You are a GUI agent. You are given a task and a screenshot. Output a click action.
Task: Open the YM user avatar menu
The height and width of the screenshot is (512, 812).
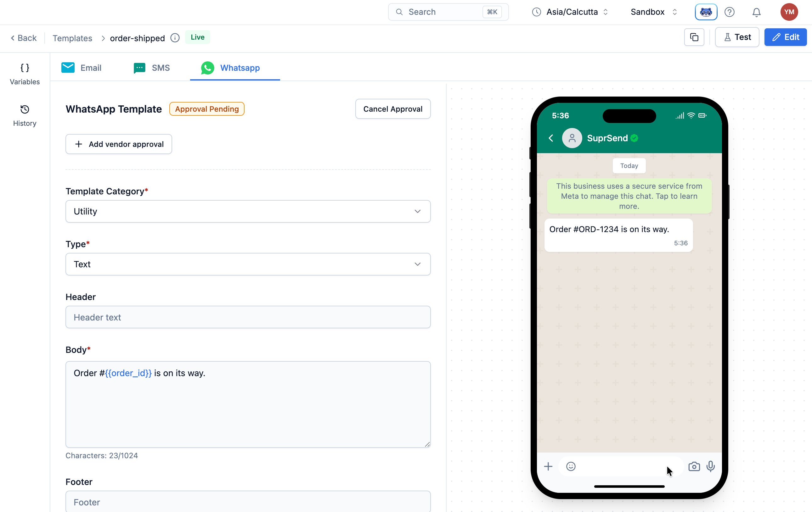pyautogui.click(x=789, y=12)
